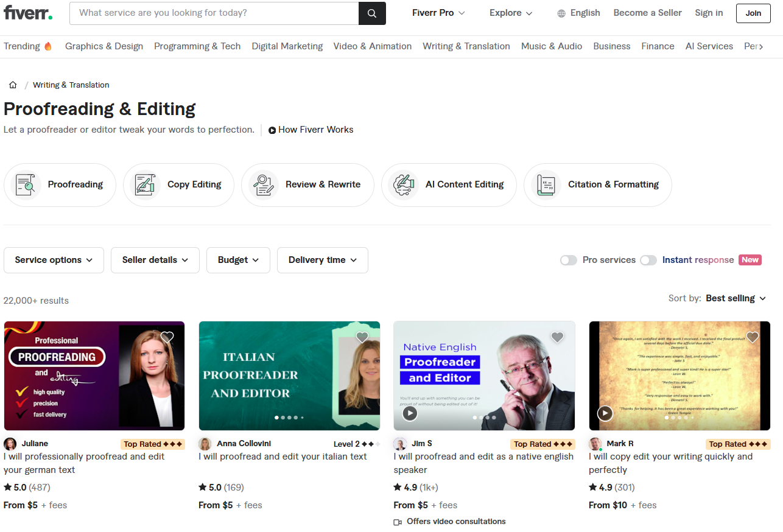Open the Writing & Translation category tab
Viewport: 783px width, 532px height.
(x=466, y=46)
